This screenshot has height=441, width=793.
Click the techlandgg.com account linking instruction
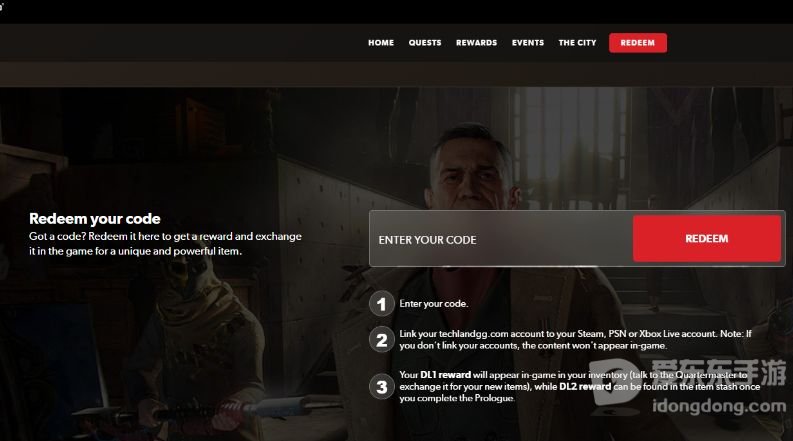[575, 340]
